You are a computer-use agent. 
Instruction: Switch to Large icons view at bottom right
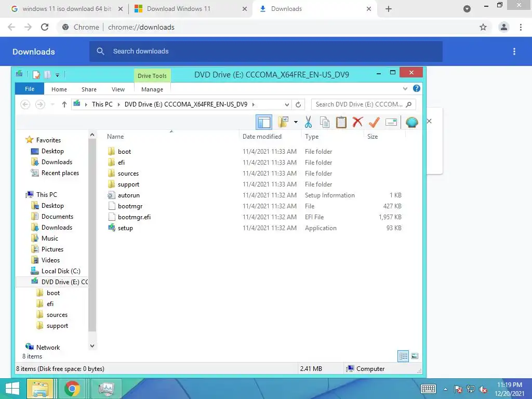click(x=415, y=356)
